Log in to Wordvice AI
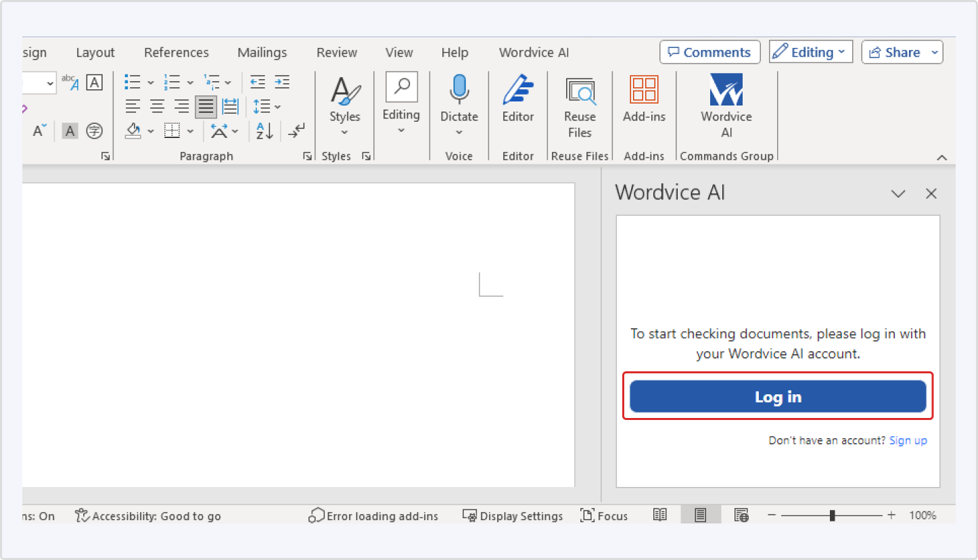 pos(777,397)
